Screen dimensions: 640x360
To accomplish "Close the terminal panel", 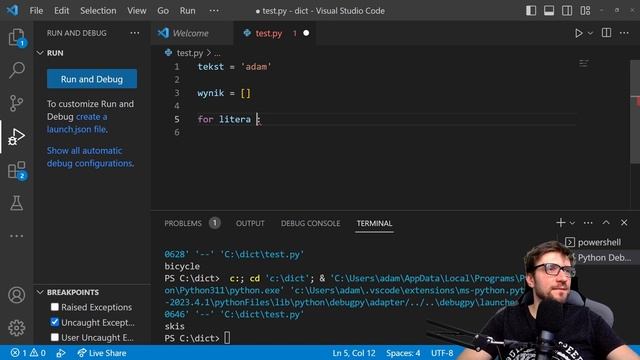I will (x=624, y=222).
